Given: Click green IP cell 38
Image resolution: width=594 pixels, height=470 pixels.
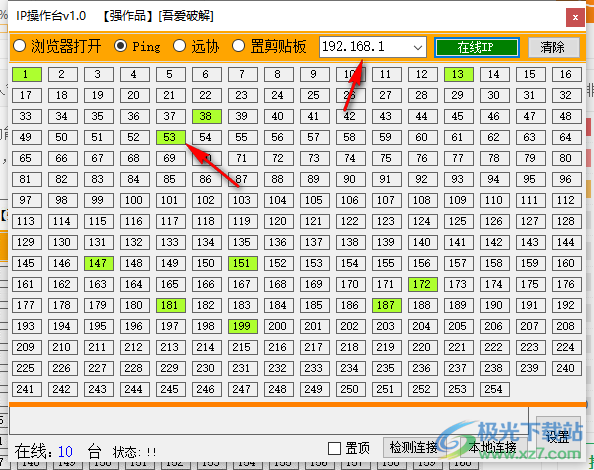Looking at the screenshot, I should tap(206, 116).
